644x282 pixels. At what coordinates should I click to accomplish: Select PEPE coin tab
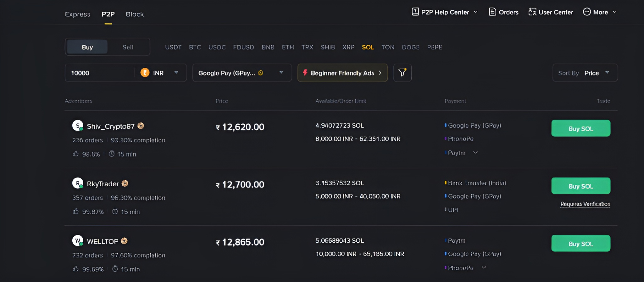[435, 47]
